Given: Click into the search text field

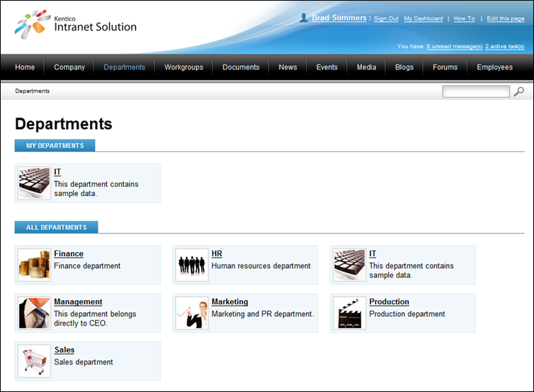Looking at the screenshot, I should pyautogui.click(x=475, y=91).
